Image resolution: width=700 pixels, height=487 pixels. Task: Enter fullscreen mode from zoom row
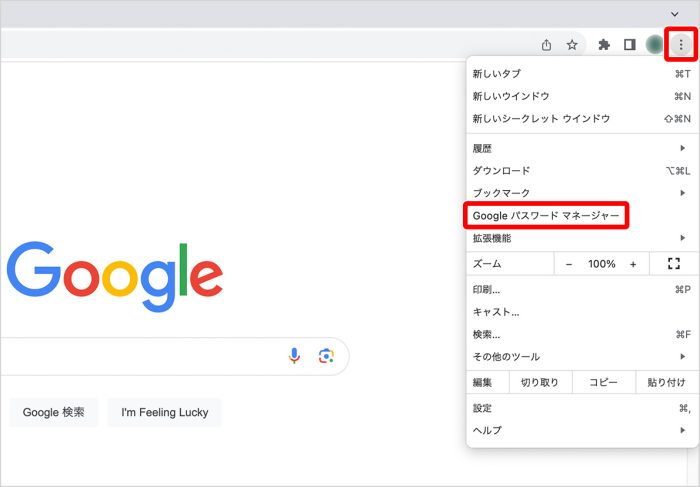(x=673, y=264)
